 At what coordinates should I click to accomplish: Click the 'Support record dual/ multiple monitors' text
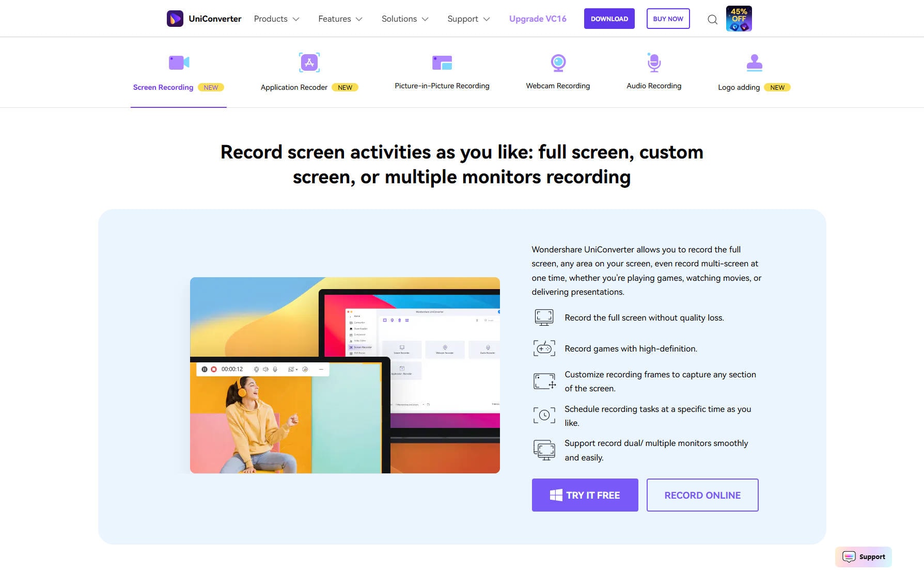click(x=656, y=450)
